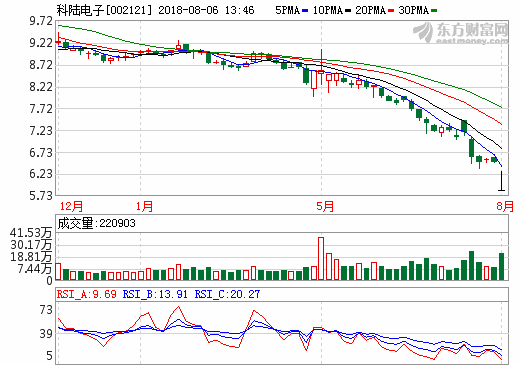Select the 5PMA legend label
520x365 pixels.
(287, 10)
